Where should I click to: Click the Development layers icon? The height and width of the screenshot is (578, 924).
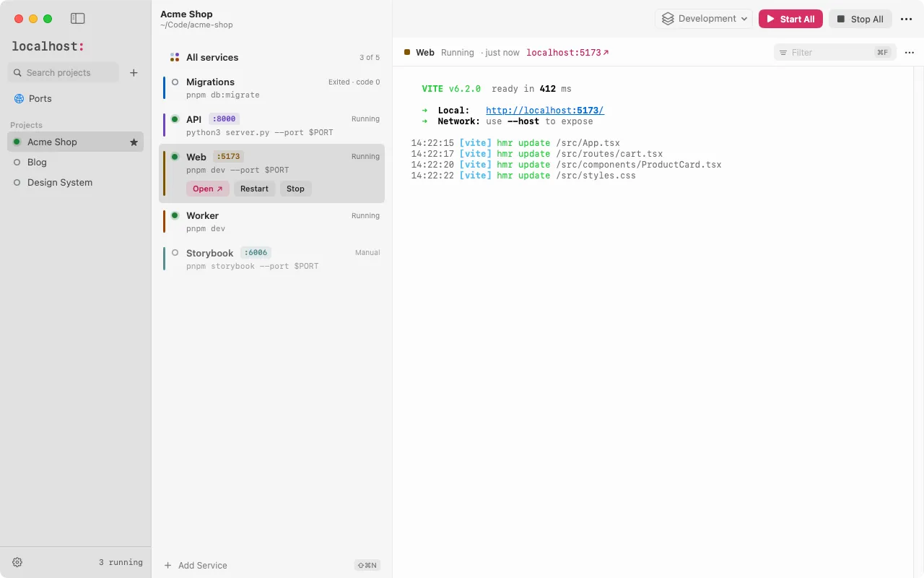point(668,19)
